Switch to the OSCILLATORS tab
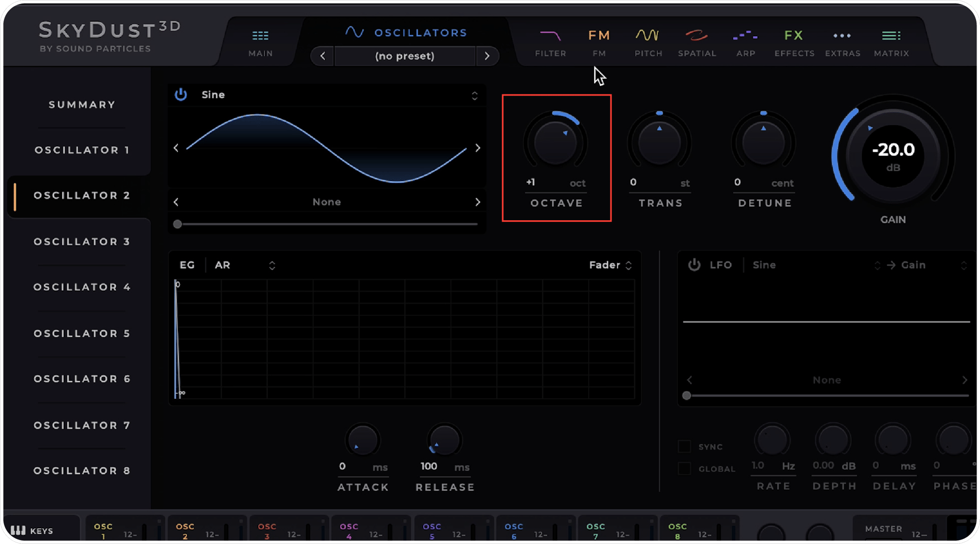Screen dimensions: 980x544 click(x=406, y=32)
